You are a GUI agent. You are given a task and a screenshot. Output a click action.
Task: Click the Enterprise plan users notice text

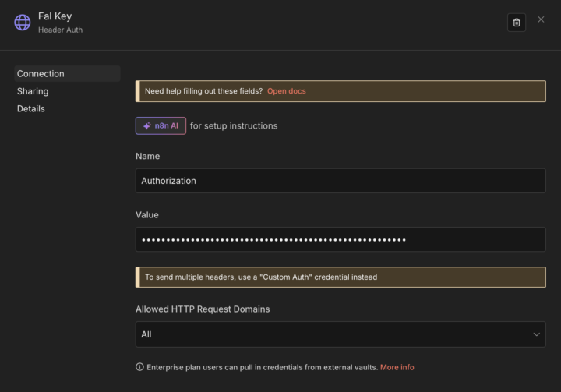click(x=263, y=367)
